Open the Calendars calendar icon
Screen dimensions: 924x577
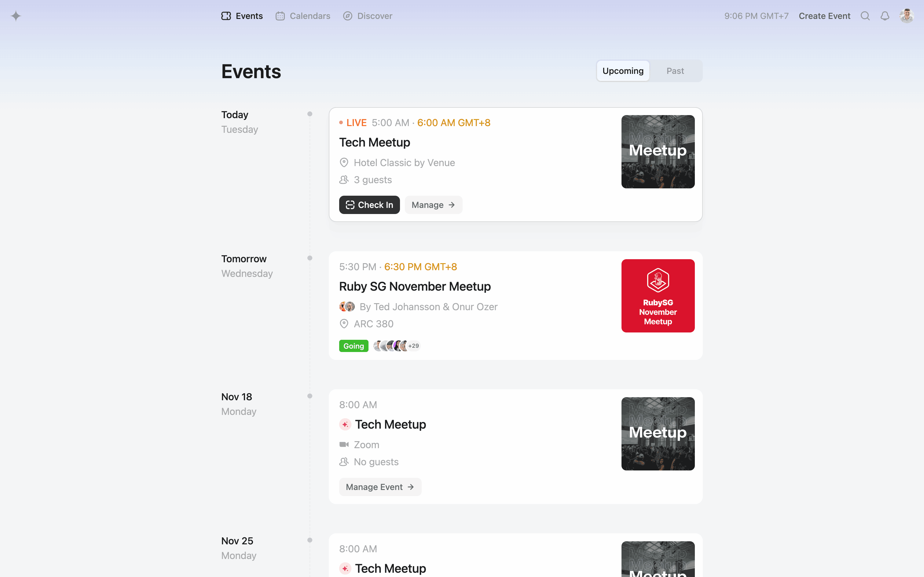(x=280, y=16)
